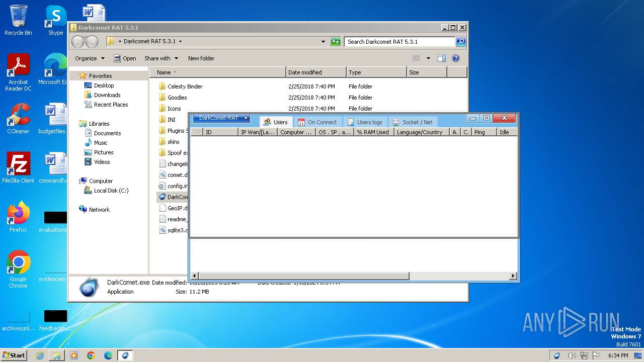
Task: Open the Organize menu
Action: coord(90,58)
